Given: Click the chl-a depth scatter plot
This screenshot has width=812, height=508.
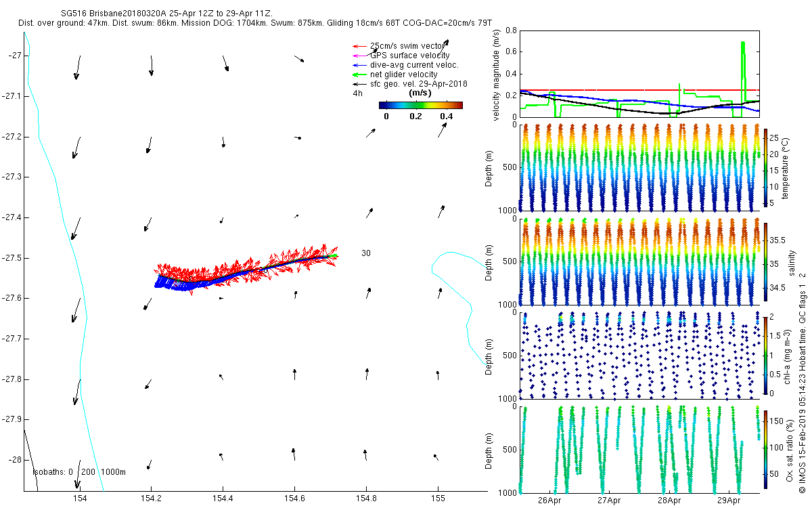Looking at the screenshot, I should [x=639, y=355].
